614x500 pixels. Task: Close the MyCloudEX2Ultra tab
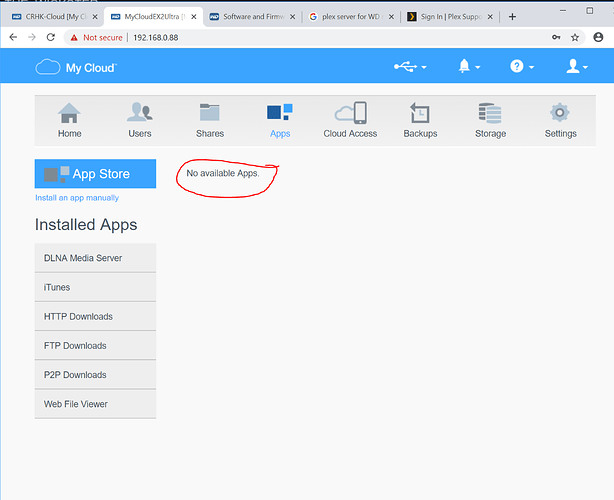pos(193,17)
